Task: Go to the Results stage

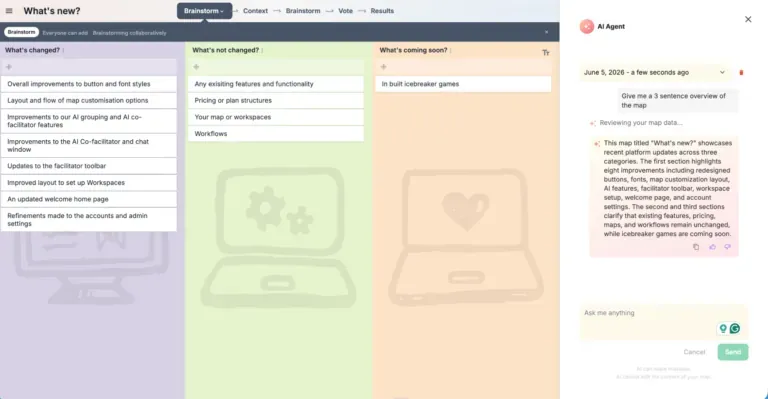Action: [382, 11]
